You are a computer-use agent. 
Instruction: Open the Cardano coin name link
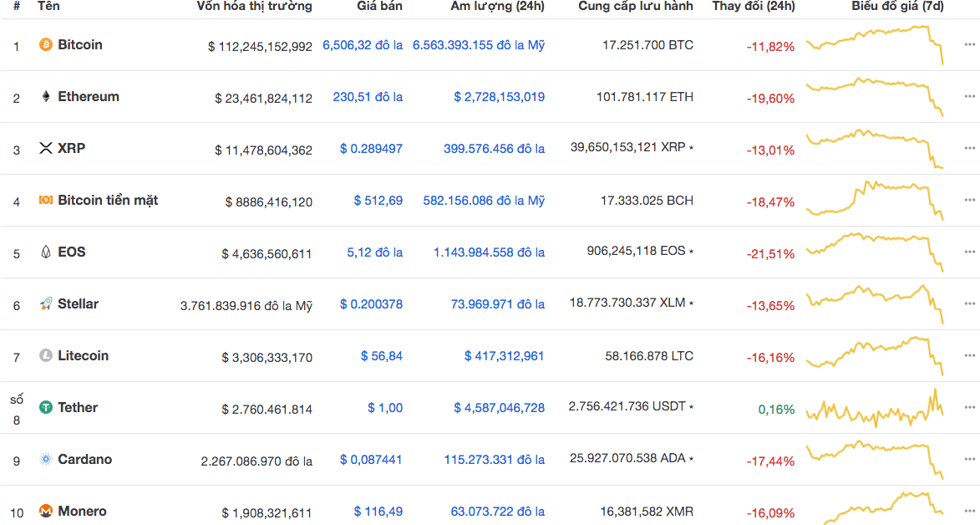[x=85, y=459]
